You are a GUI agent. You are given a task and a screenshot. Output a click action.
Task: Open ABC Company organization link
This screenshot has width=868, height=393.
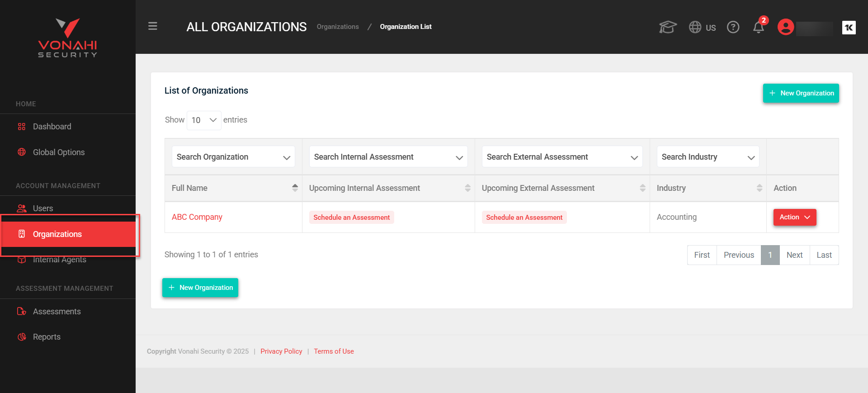[197, 217]
